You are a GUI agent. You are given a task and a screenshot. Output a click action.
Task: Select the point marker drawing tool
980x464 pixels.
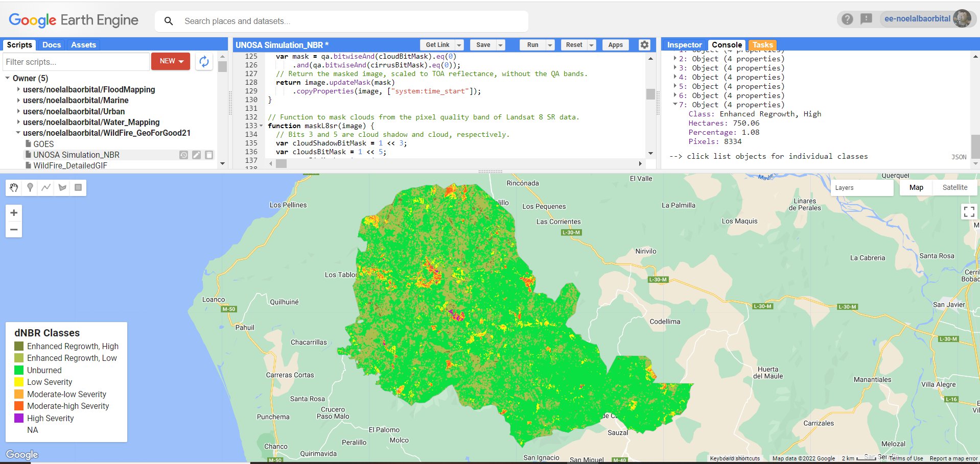(30, 187)
